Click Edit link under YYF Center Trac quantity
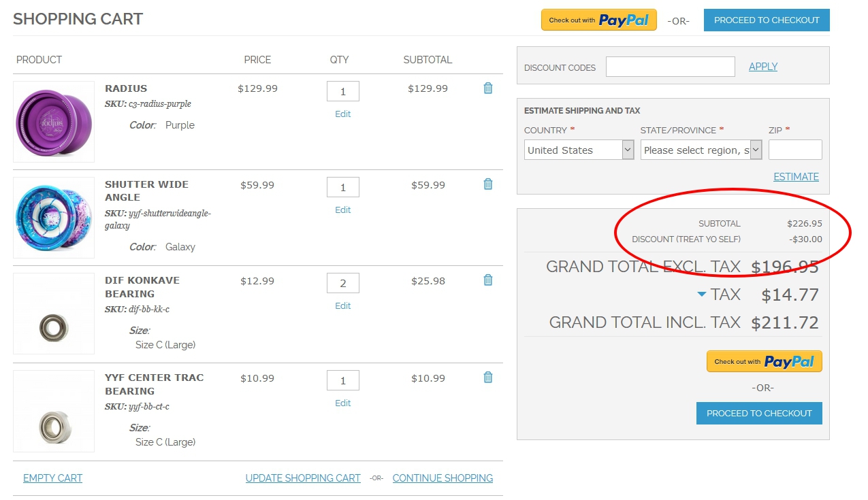The image size is (868, 500). coord(343,403)
